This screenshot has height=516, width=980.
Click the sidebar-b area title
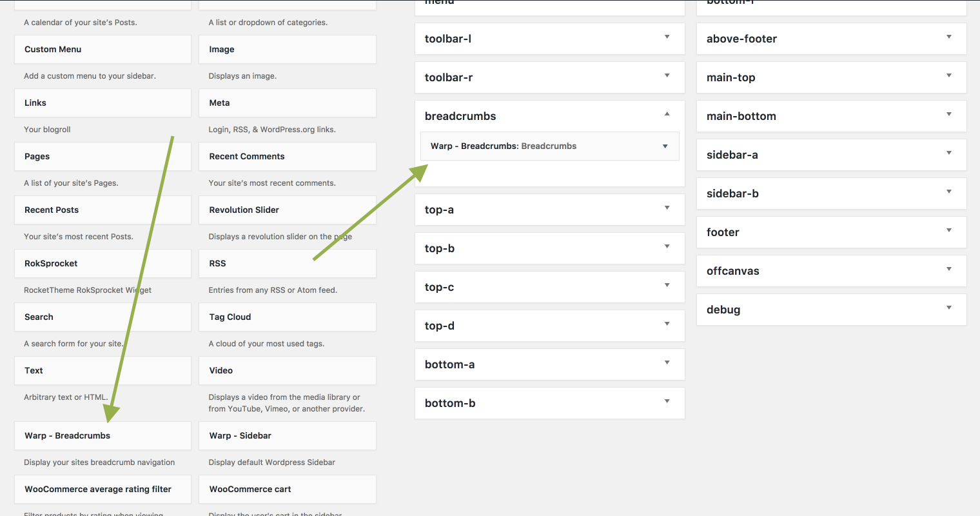pos(732,193)
